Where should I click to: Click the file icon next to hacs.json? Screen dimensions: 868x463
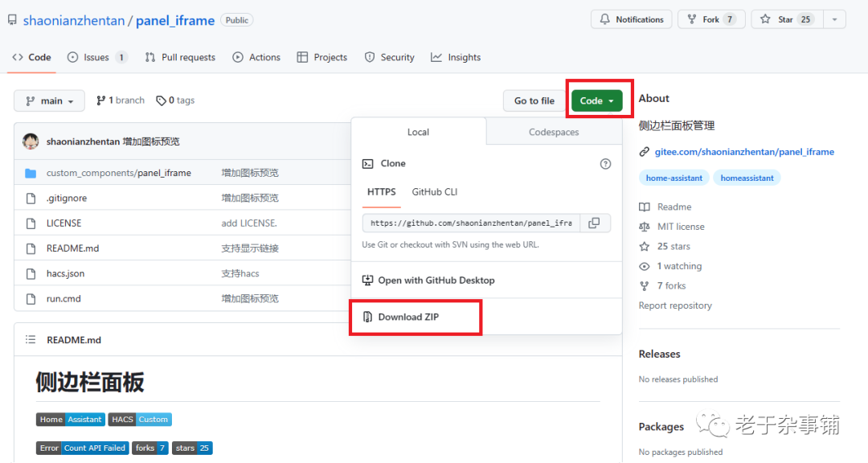click(31, 273)
